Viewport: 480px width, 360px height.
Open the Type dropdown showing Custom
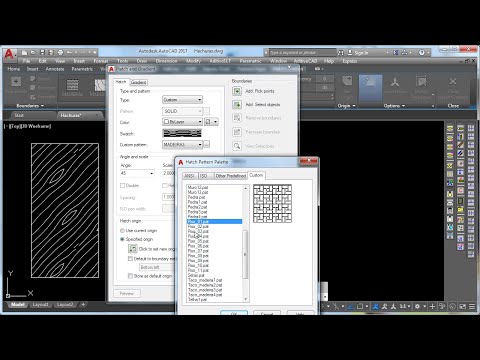click(182, 100)
